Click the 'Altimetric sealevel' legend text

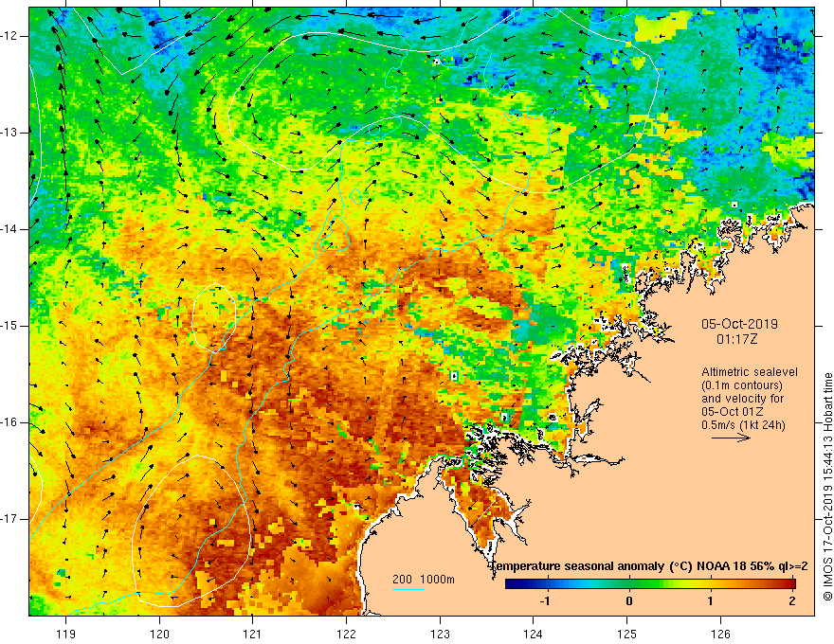750,372
